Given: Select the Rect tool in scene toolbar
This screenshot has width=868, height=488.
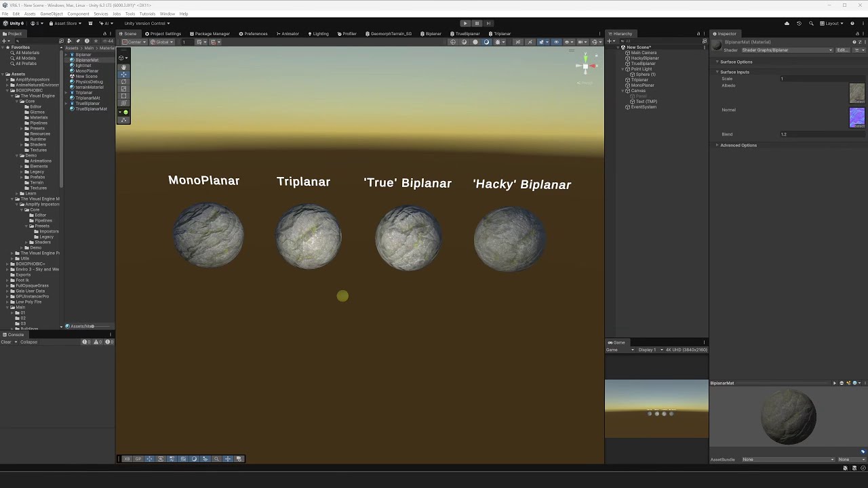Looking at the screenshot, I should click(x=123, y=96).
